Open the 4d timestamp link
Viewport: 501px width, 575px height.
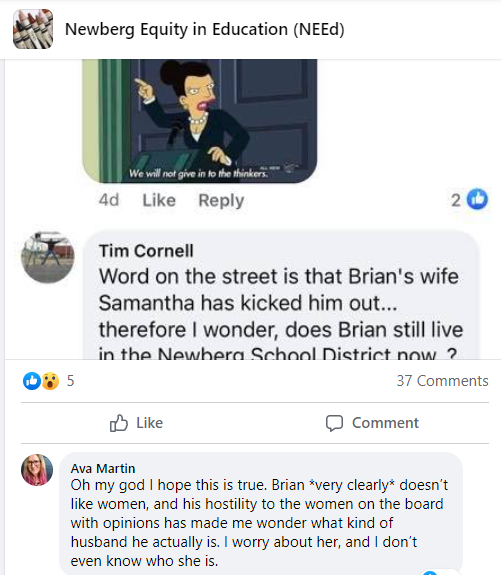coord(109,200)
